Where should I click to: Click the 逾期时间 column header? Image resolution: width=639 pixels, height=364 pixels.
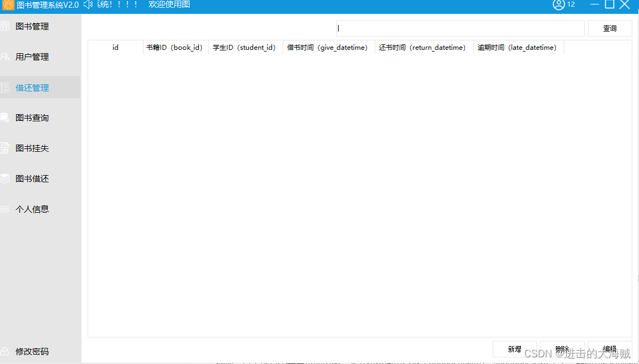tap(518, 48)
